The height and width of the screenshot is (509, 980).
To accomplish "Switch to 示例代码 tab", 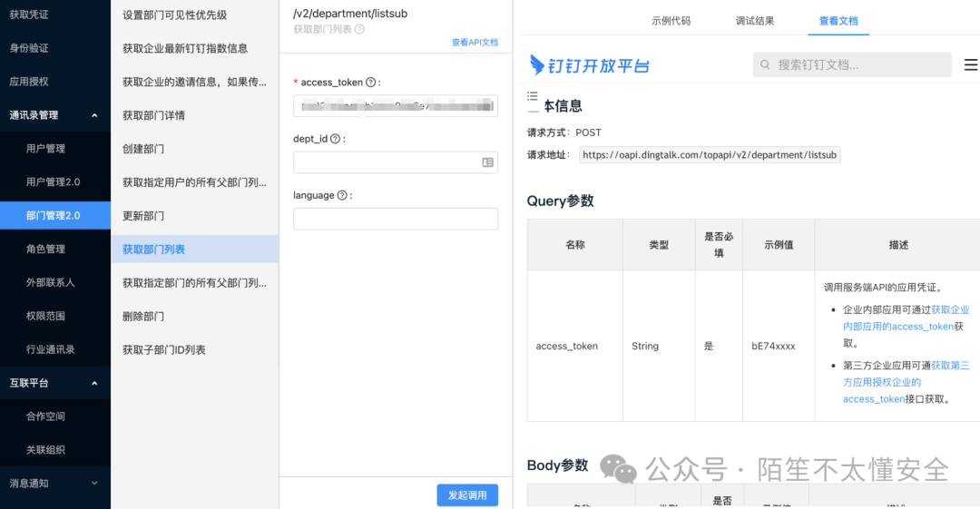I will tap(671, 21).
